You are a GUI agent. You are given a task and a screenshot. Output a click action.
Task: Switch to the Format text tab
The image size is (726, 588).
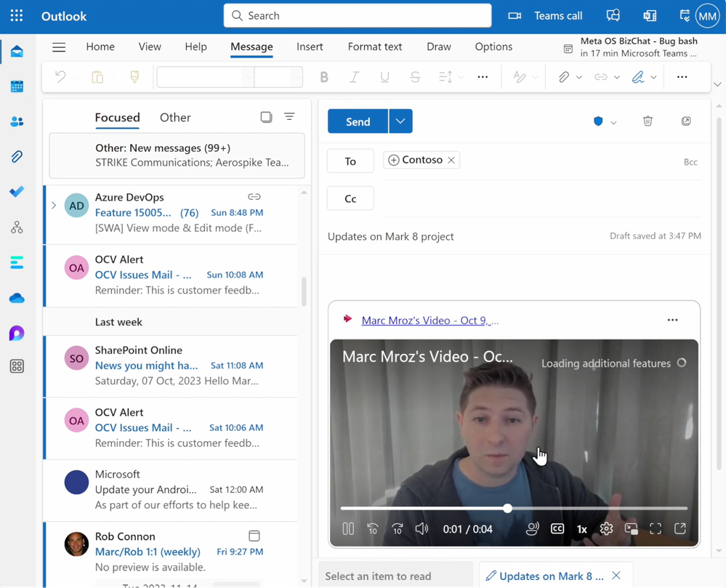tap(374, 47)
